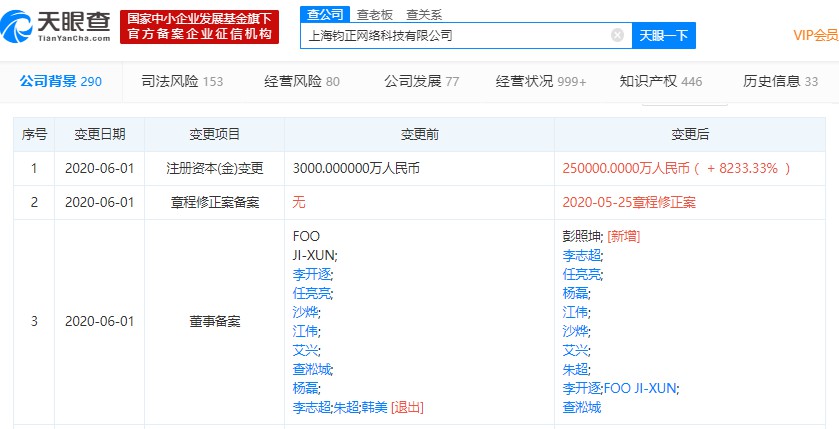Image resolution: width=839 pixels, height=429 pixels.
Task: Open 艾兴 link in 变更后 column
Action: click(x=575, y=350)
